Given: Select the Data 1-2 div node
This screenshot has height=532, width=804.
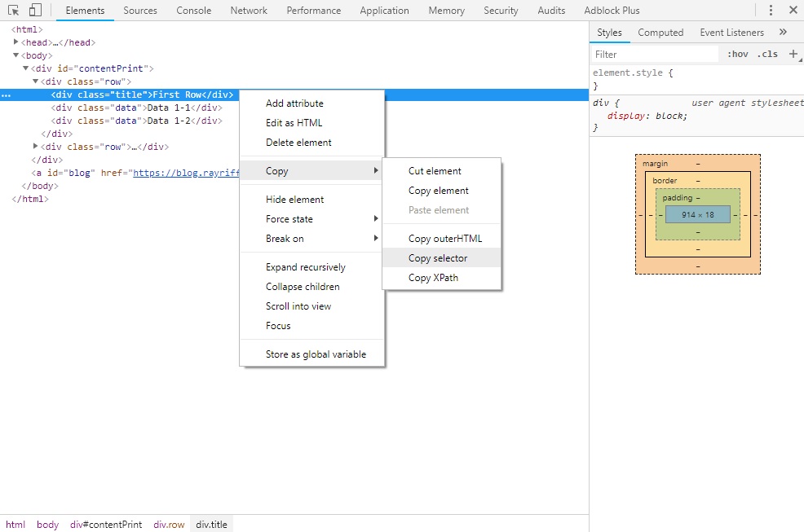Looking at the screenshot, I should click(x=136, y=121).
